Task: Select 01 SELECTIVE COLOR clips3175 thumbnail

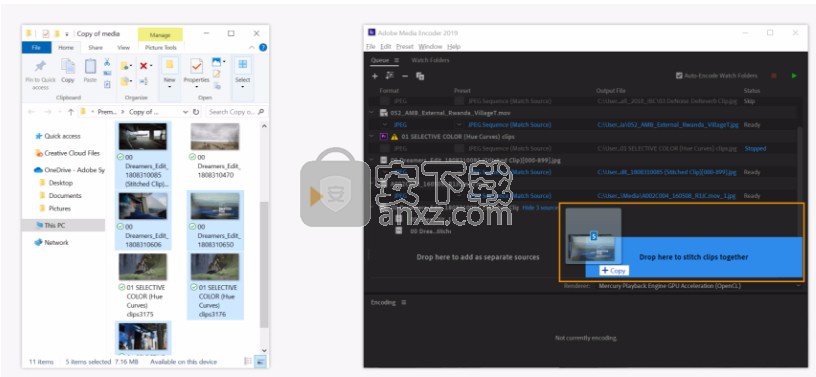Action: (143, 267)
